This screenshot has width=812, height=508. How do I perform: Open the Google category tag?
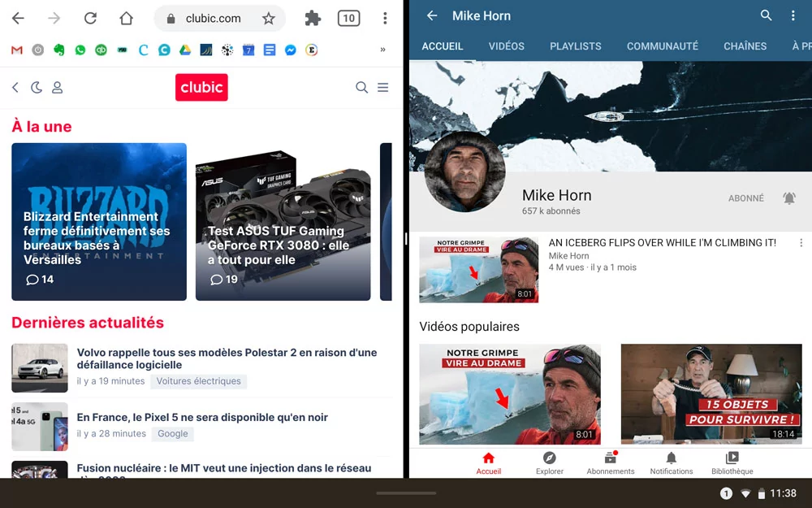coord(173,434)
